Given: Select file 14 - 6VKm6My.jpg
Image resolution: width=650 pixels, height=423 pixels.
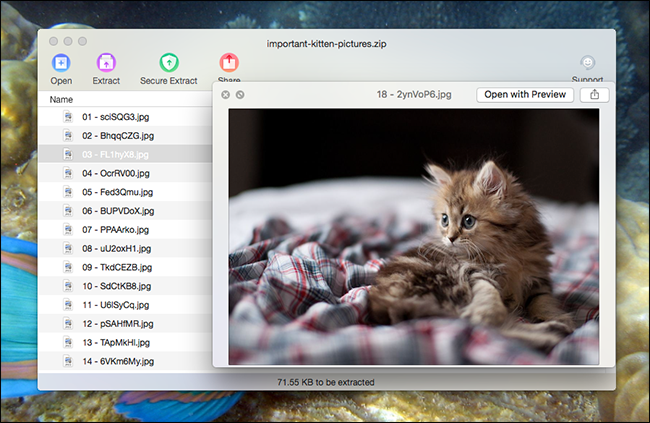Looking at the screenshot, I should tap(125, 361).
